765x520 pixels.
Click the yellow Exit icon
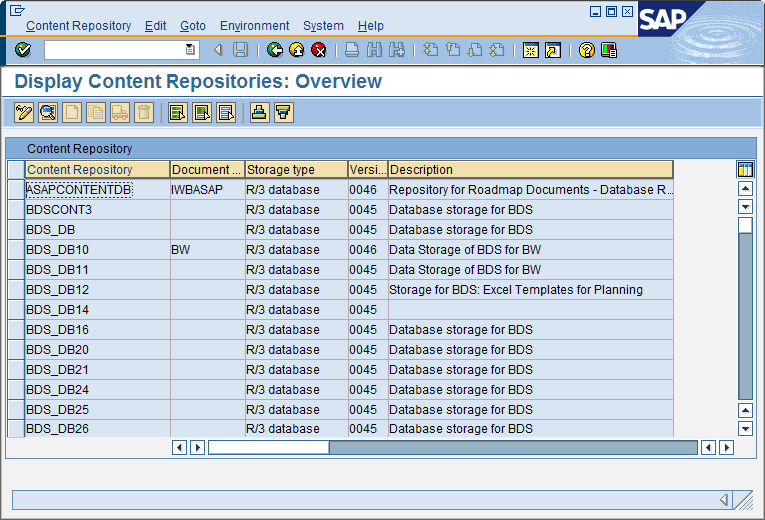pos(297,50)
